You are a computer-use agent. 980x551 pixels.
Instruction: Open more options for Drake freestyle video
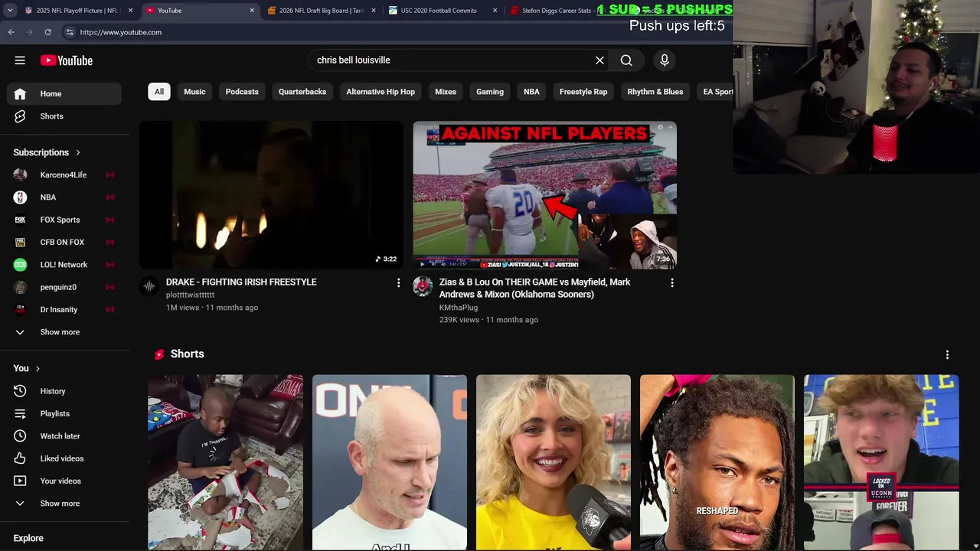tap(398, 283)
